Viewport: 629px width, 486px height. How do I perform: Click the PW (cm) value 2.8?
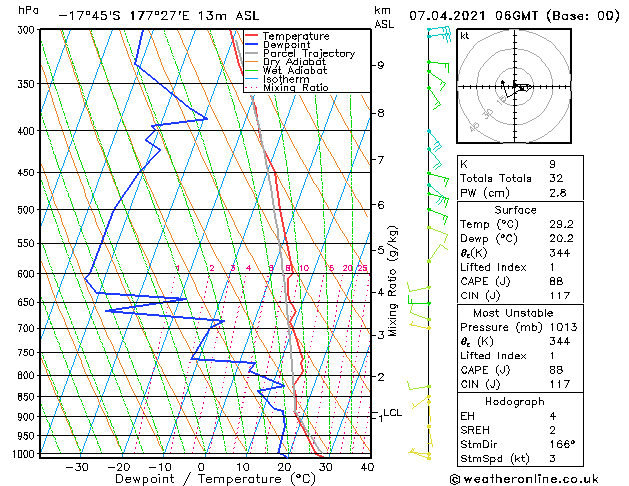coord(558,192)
